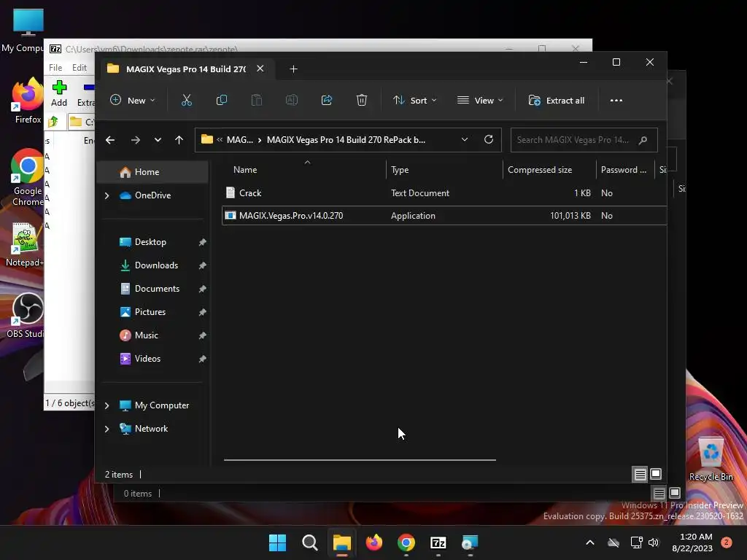The image size is (747, 560).
Task: Open the File menu in 7-Zip window
Action: click(55, 68)
